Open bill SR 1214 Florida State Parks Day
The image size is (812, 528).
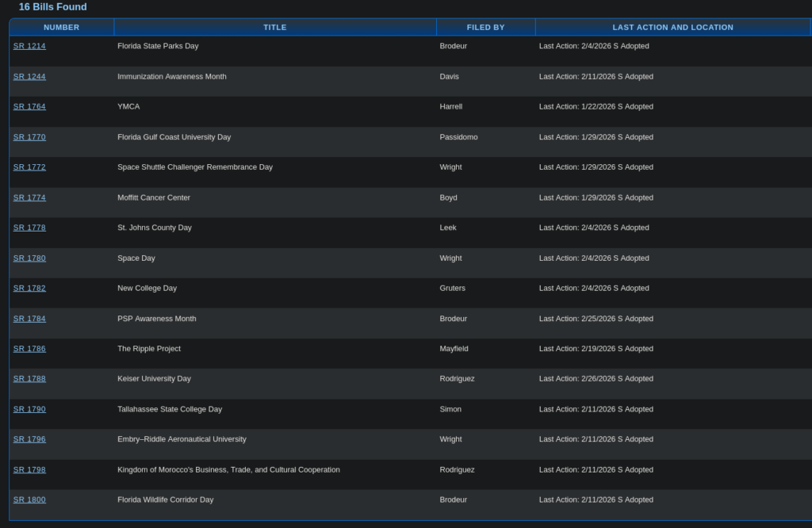(29, 46)
